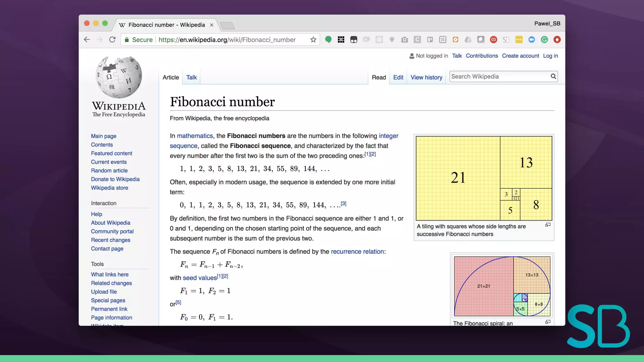Image resolution: width=644 pixels, height=362 pixels.
Task: Click the Grammarly extension icon
Action: coord(544,40)
